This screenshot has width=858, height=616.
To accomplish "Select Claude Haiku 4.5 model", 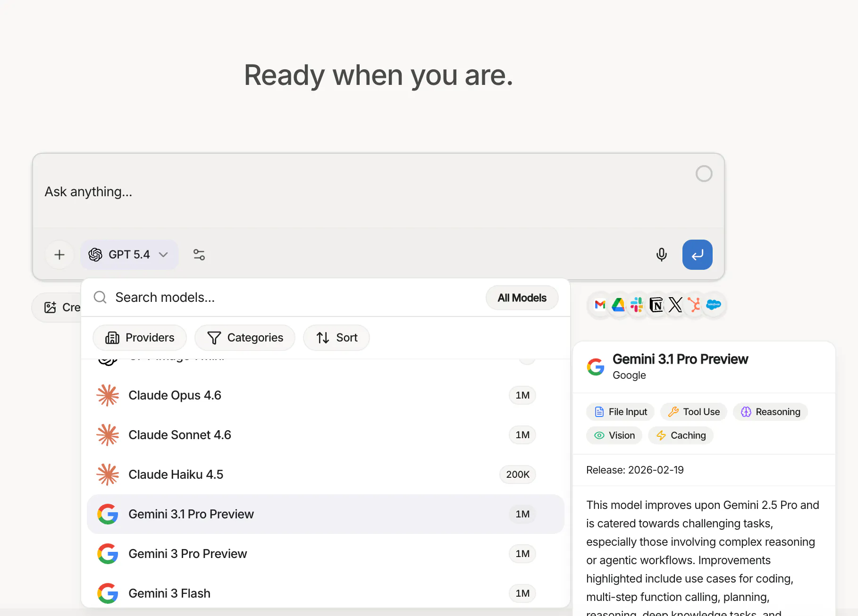I will pyautogui.click(x=326, y=474).
